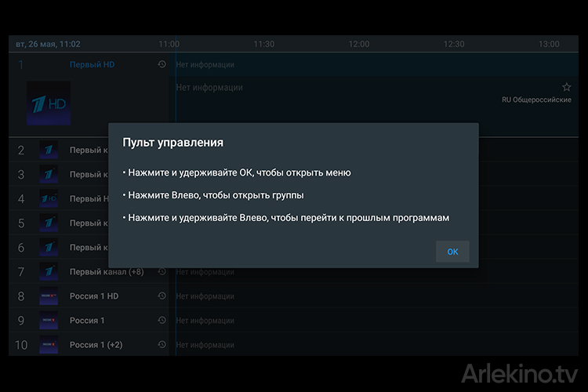Toggle favorite star for Первый HD
Screen dimensions: 588x392
coord(566,87)
